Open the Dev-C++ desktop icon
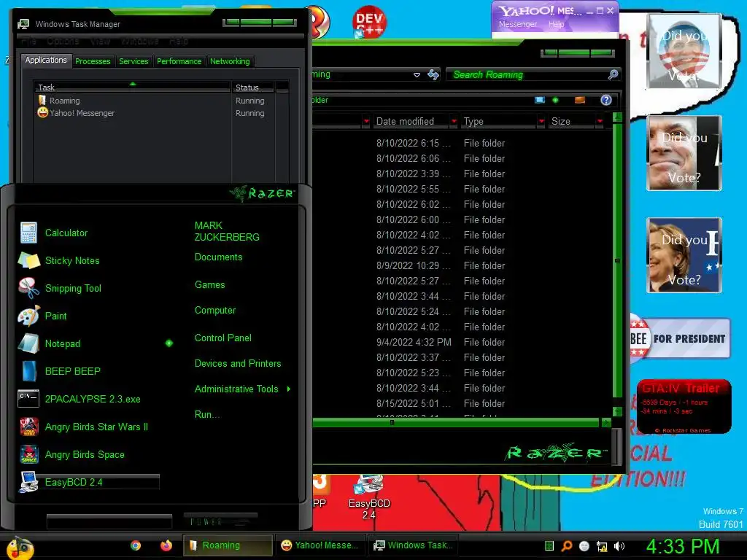This screenshot has height=560, width=747. pos(369,22)
